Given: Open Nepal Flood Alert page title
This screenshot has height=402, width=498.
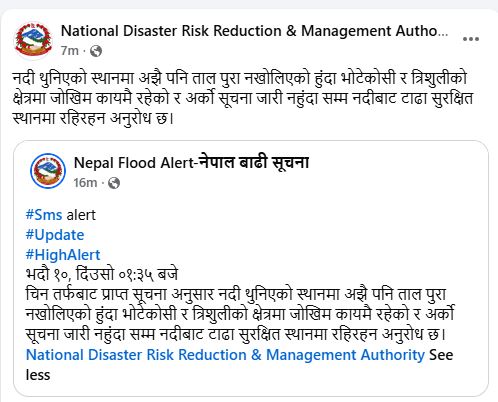Looking at the screenshot, I should [191, 163].
